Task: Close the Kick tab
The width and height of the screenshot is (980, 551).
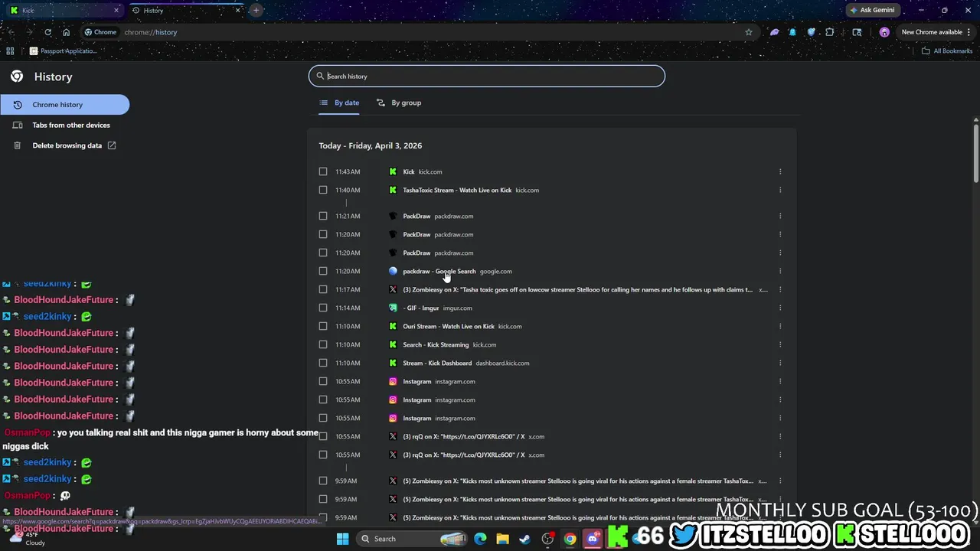Action: (116, 10)
